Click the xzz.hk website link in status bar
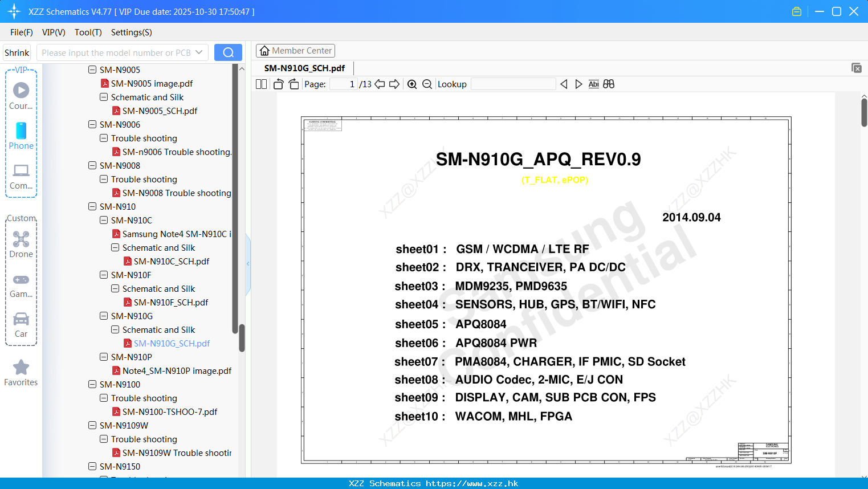The height and width of the screenshot is (489, 868). coord(472,483)
